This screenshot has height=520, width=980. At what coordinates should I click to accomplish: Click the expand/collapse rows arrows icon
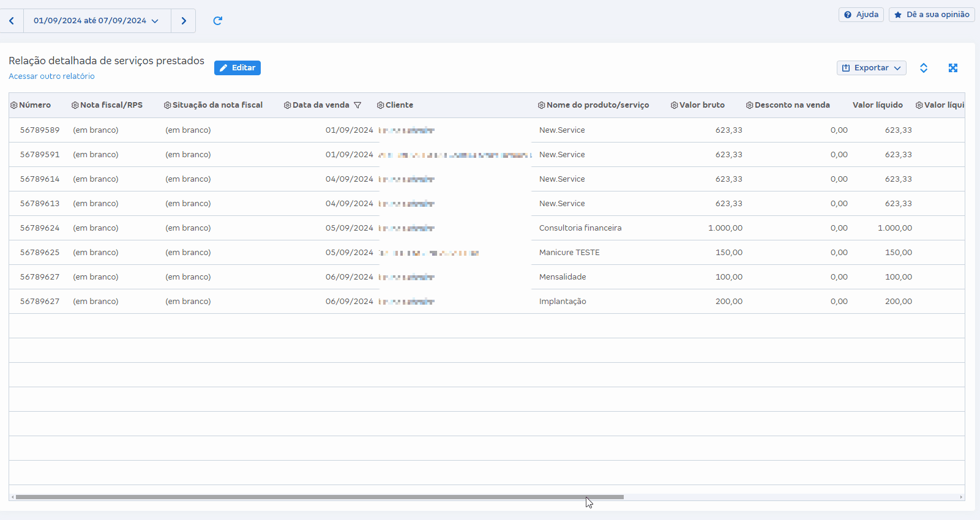tap(924, 68)
